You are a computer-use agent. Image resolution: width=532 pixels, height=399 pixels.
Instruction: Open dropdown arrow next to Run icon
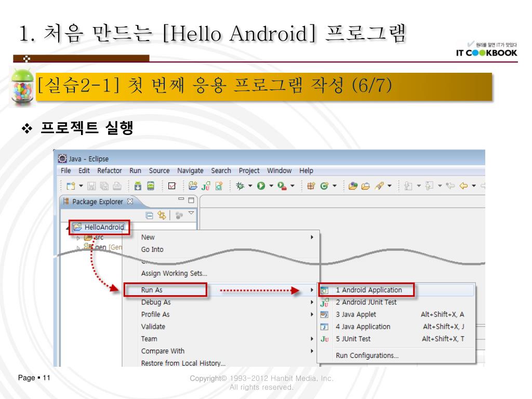pyautogui.click(x=271, y=186)
